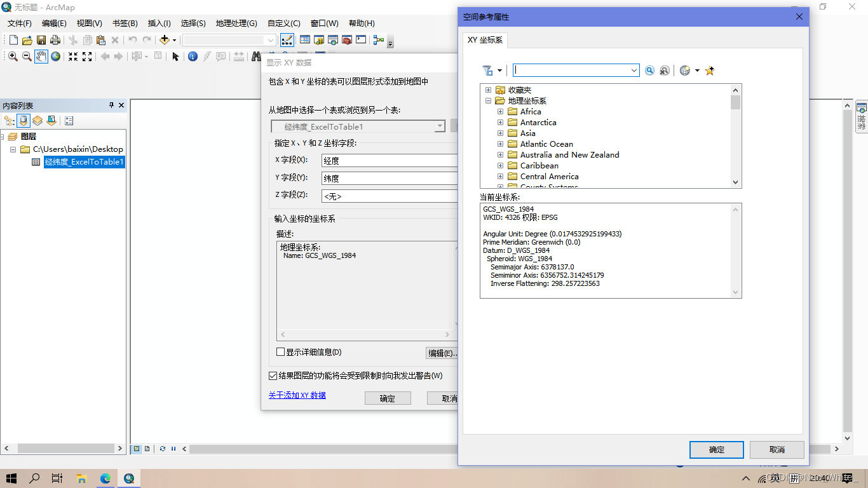
Task: Select the Zoom In magnifier tool
Action: pos(13,57)
